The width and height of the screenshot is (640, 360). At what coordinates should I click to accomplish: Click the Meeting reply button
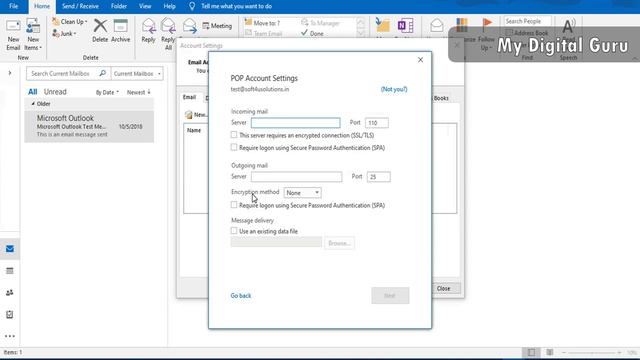click(217, 26)
